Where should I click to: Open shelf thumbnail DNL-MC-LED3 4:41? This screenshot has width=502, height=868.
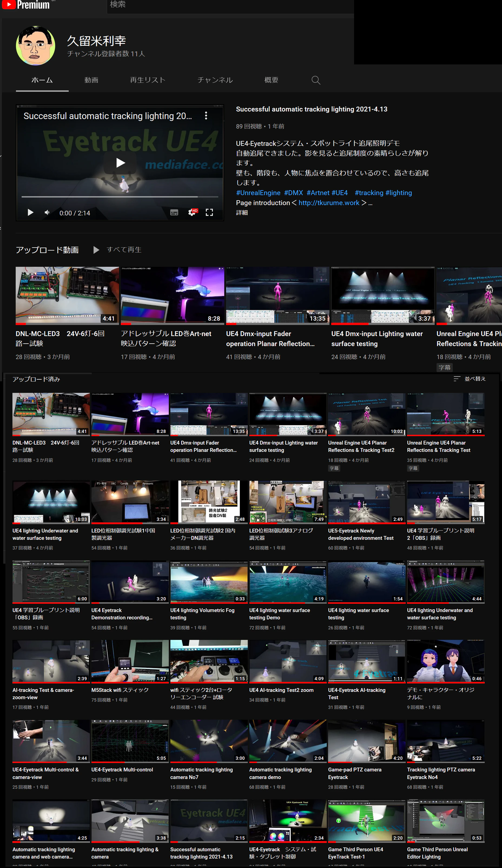[x=67, y=295]
